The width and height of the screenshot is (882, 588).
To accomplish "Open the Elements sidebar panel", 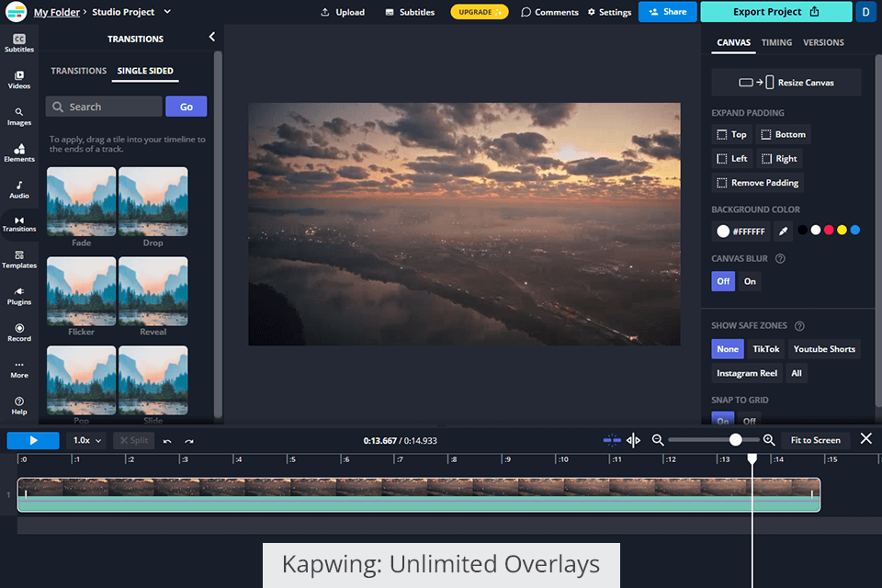I will click(x=19, y=153).
